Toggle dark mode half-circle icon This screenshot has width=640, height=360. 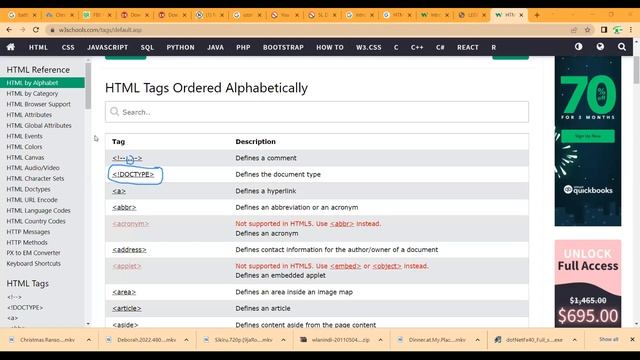point(578,47)
